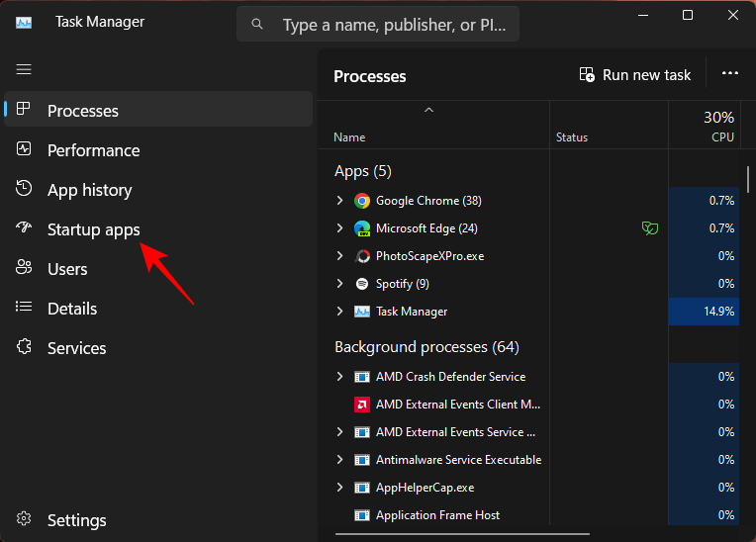756x542 pixels.
Task: Click the Google Chrome app icon
Action: coord(362,201)
